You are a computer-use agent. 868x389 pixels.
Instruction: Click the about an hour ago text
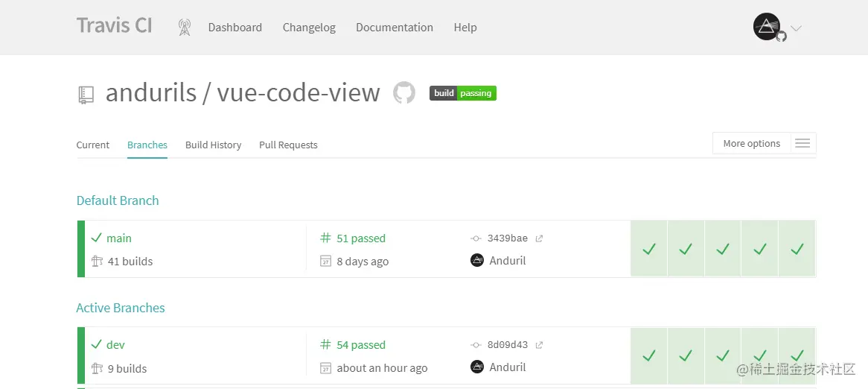coord(382,368)
